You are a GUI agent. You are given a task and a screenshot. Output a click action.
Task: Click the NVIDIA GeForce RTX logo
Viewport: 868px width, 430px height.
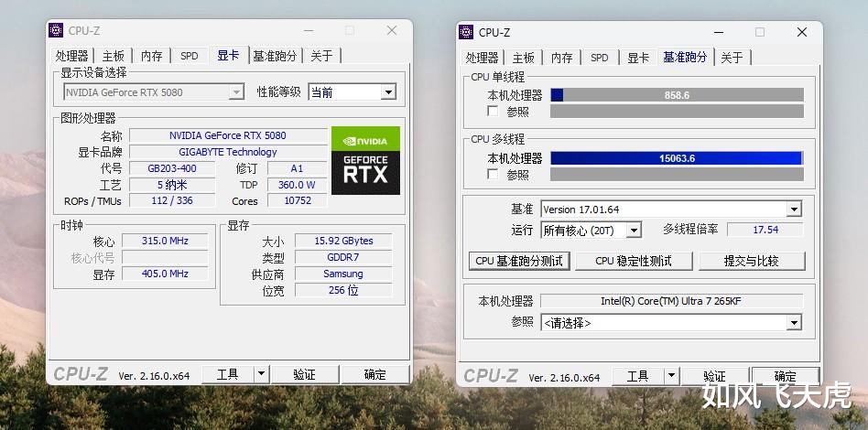coord(365,160)
